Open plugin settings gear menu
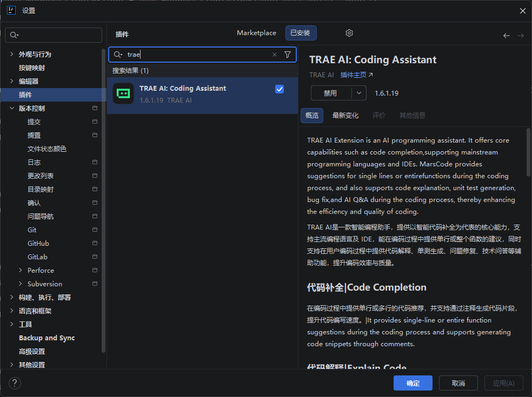Viewport: 532px width, 397px height. tap(349, 33)
